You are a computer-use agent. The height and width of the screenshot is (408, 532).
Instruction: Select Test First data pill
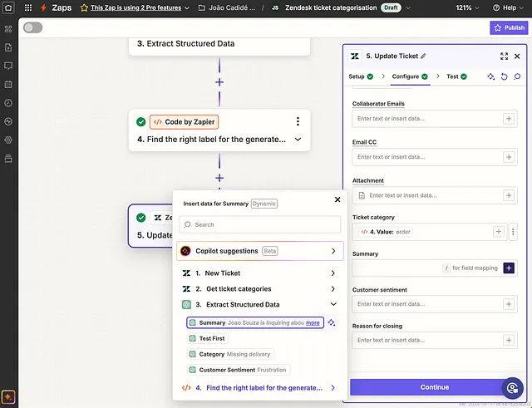pos(207,338)
